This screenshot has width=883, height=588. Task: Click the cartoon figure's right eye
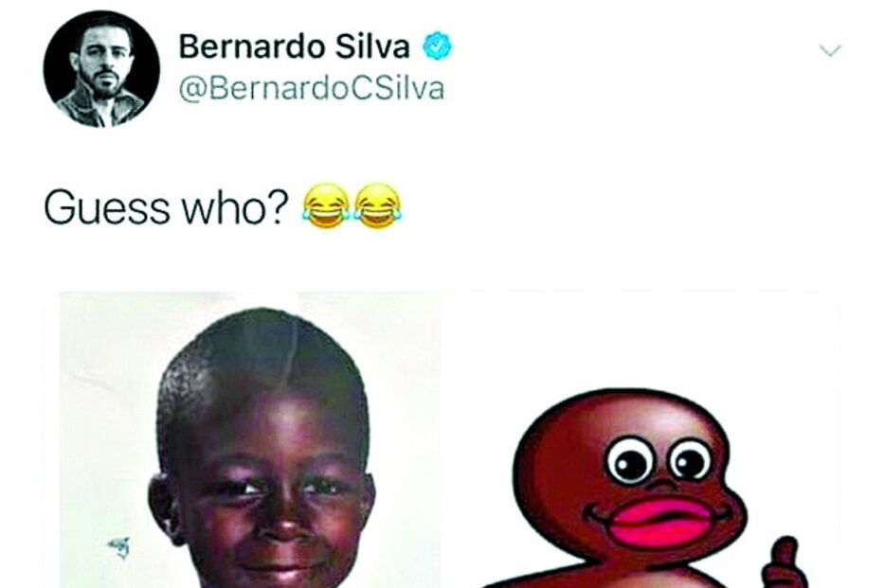pyautogui.click(x=691, y=458)
